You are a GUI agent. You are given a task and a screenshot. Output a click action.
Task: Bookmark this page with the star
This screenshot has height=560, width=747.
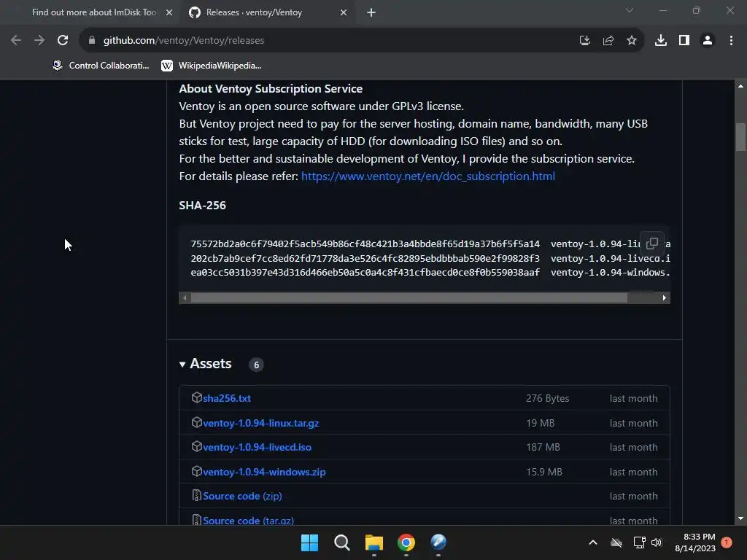631,41
